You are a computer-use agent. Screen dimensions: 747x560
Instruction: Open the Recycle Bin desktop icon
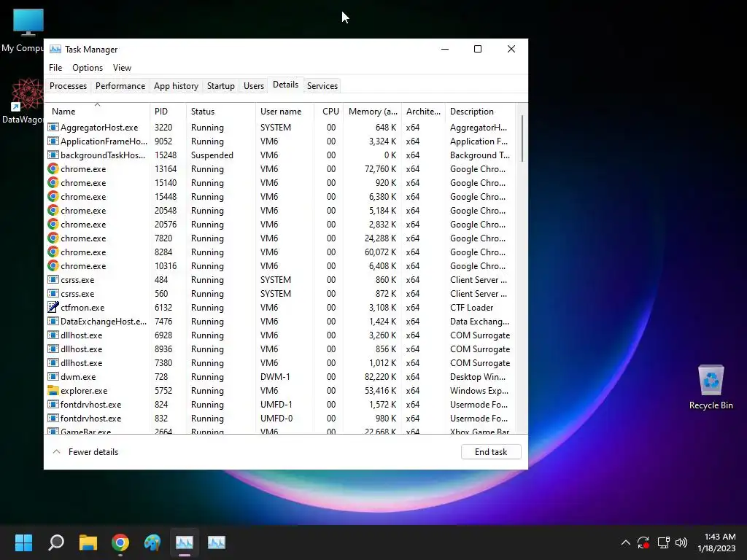coord(711,386)
